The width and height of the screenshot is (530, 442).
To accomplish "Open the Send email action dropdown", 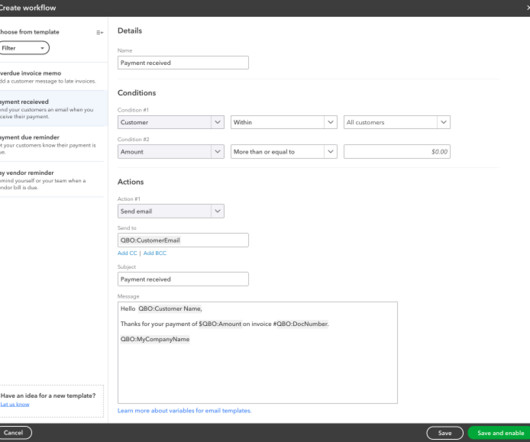I will (x=171, y=211).
